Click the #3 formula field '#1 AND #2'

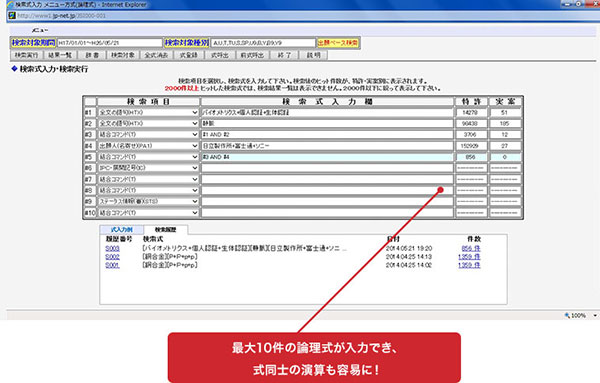[327, 135]
